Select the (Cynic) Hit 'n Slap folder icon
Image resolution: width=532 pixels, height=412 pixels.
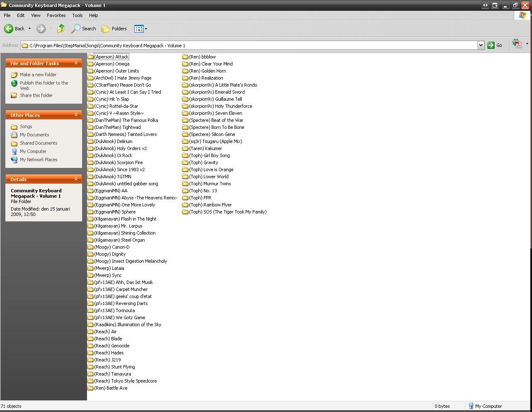[x=90, y=99]
